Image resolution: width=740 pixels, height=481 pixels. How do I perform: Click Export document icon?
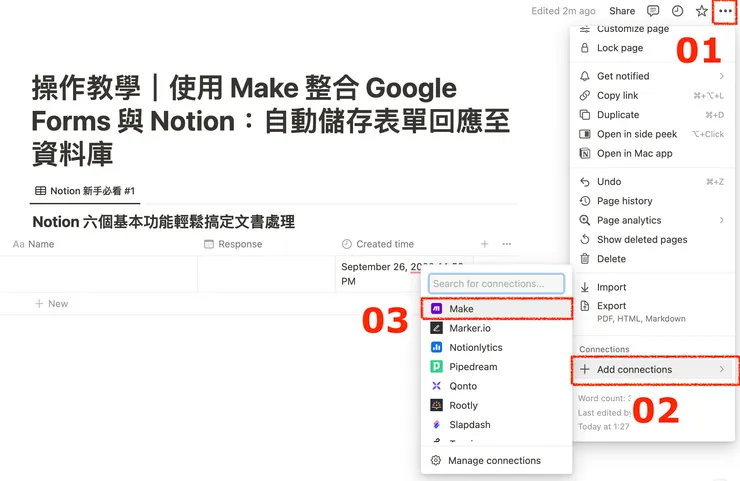[584, 306]
